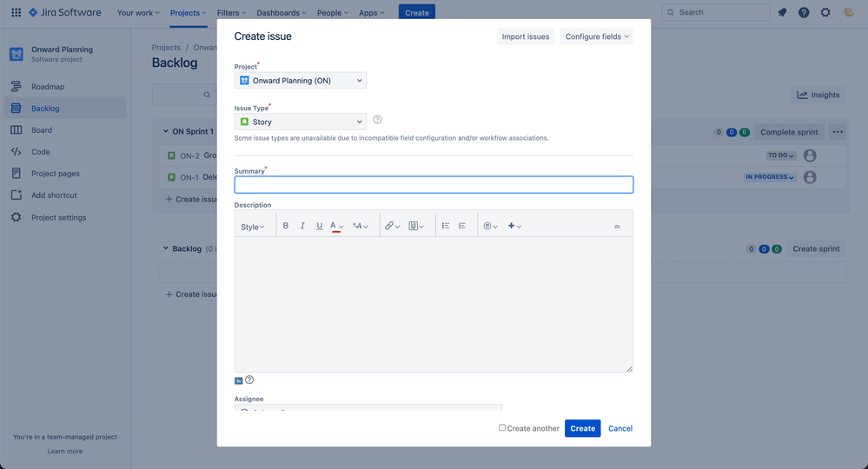
Task: Click the blue Create button in dialog
Action: tap(582, 428)
